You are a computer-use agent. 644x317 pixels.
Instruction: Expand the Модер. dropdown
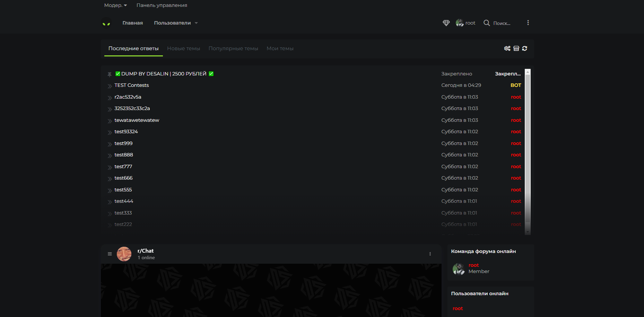[115, 5]
